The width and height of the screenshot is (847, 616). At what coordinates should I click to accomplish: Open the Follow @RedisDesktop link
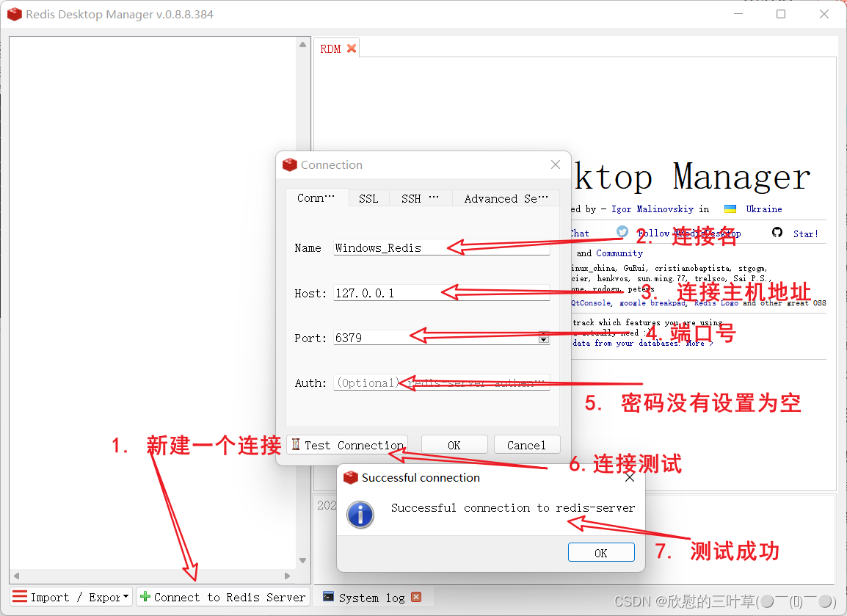tap(689, 233)
